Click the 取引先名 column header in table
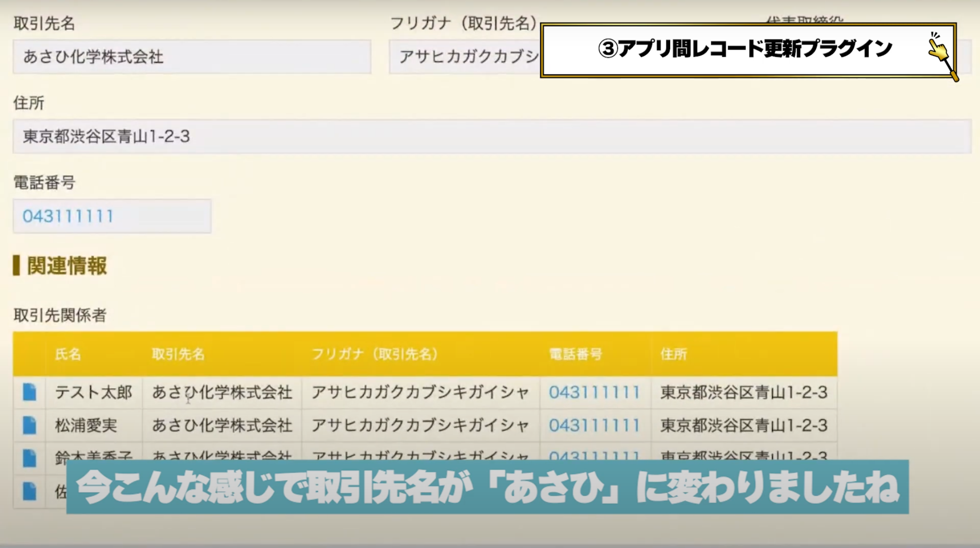 [x=178, y=354]
